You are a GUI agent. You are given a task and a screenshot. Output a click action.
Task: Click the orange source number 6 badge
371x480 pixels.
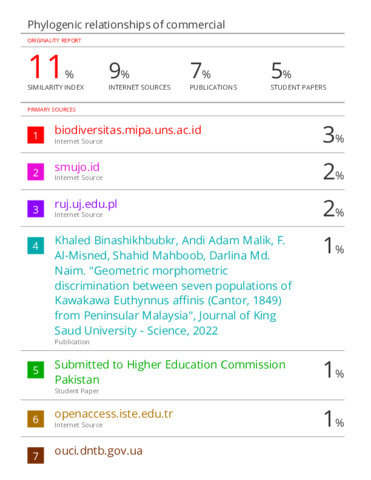(x=36, y=419)
